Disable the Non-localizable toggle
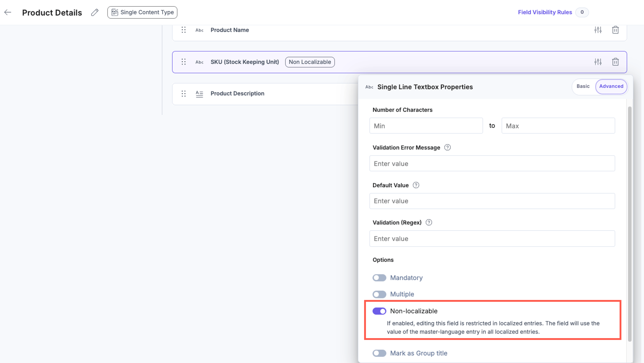Screen dimensions: 644x363 point(379,311)
